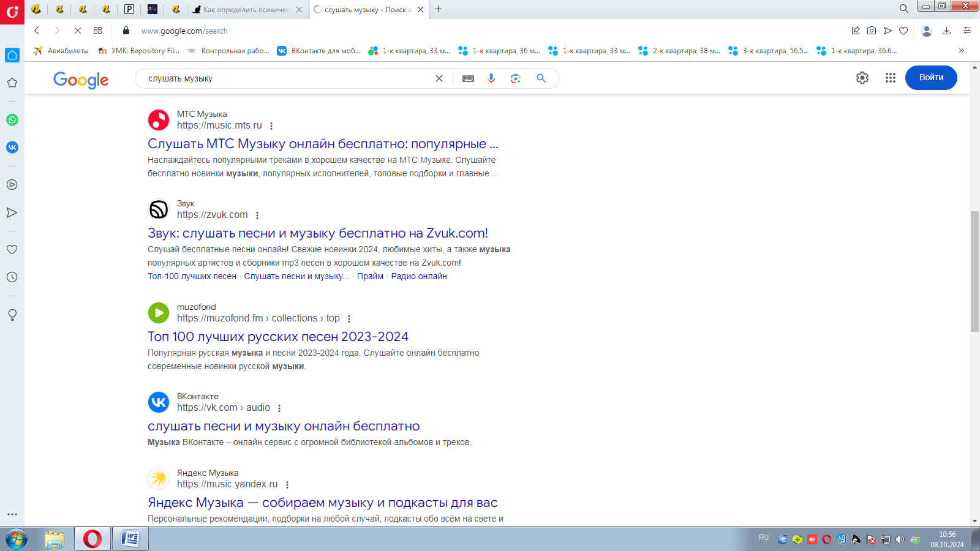Show hidden bookmarks with double chevron
Image resolution: width=980 pixels, height=551 pixels.
pos(961,51)
